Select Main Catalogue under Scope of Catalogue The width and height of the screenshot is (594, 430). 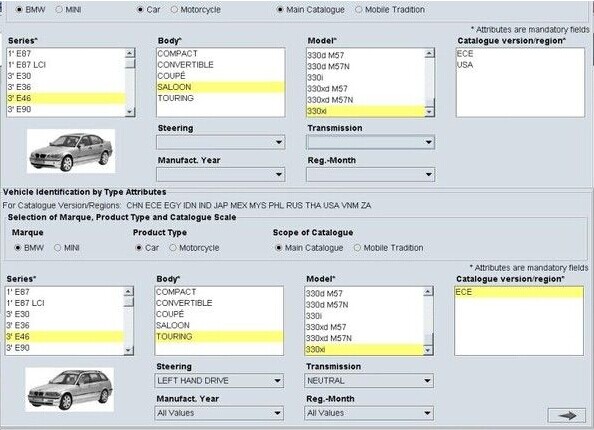pos(278,248)
